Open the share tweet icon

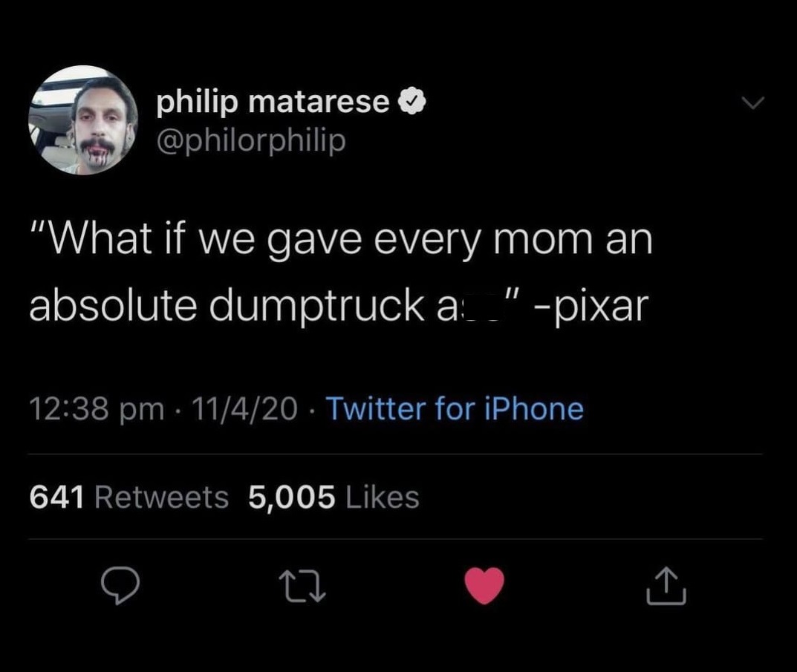tap(666, 586)
